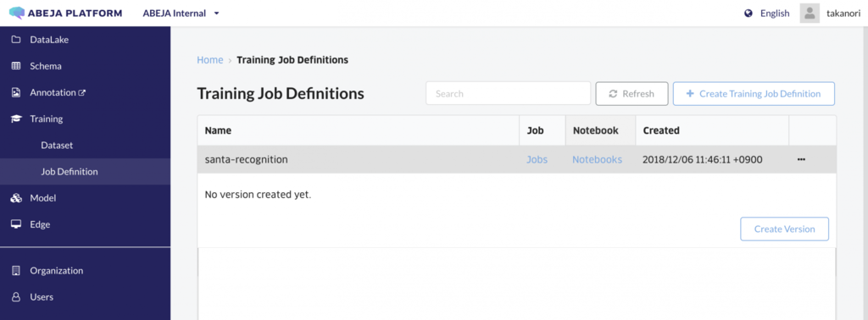Viewport: 868px width, 320px height.
Task: Open the English language selector
Action: 775,14
